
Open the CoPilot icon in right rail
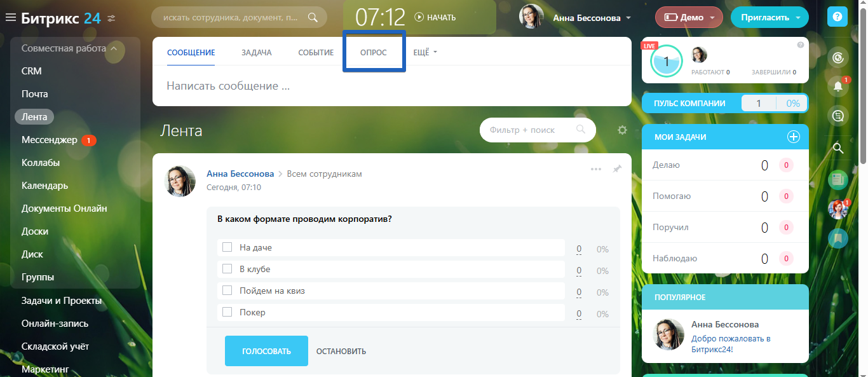838,58
